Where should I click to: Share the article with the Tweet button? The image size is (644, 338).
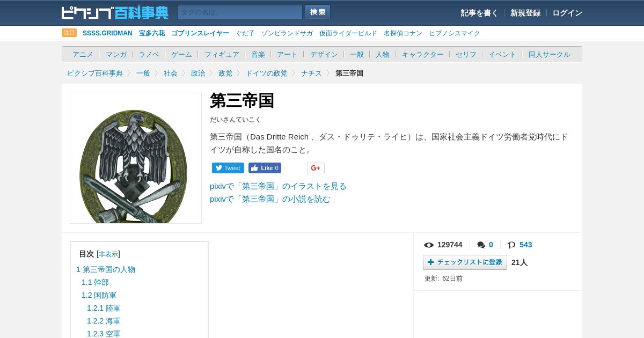[x=228, y=168]
